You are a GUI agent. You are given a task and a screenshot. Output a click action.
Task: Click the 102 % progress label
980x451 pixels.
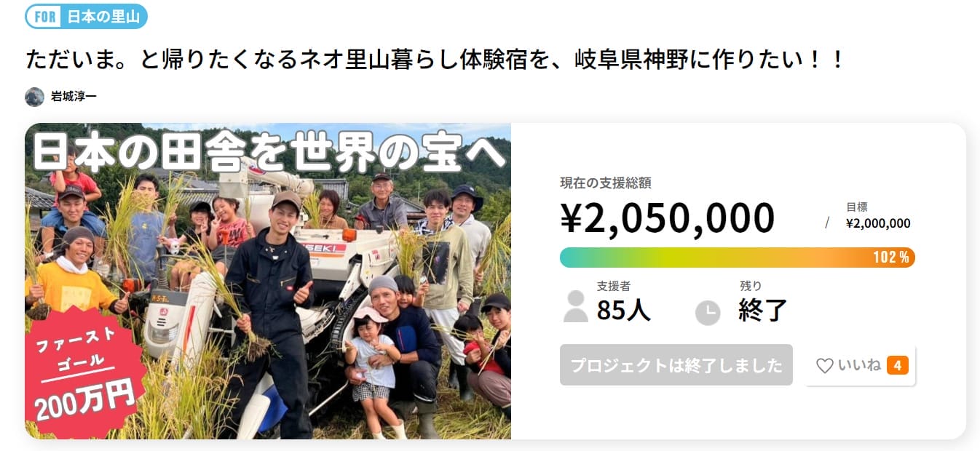click(891, 258)
